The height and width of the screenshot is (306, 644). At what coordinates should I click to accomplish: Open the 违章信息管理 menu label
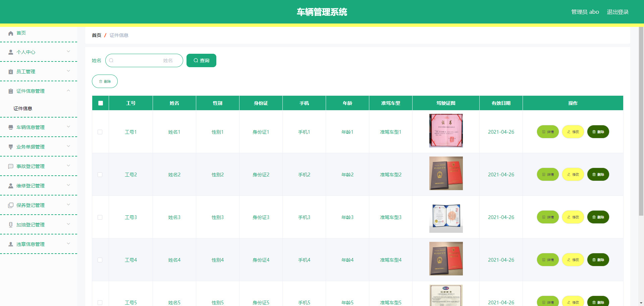pos(31,244)
